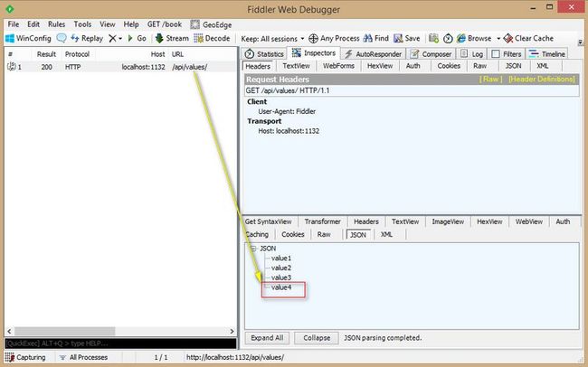Select the request HexView tab
Viewport: 588px width, 367px height.
380,66
